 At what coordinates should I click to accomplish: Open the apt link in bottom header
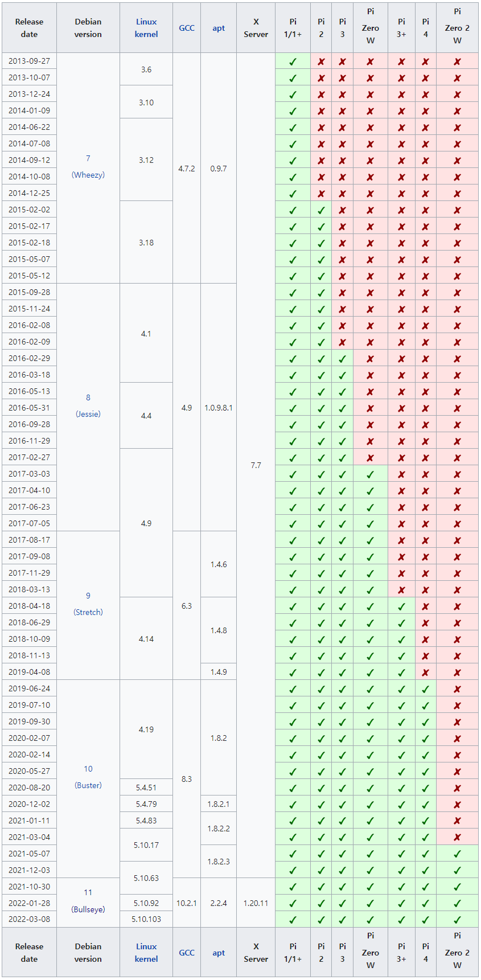[219, 953]
